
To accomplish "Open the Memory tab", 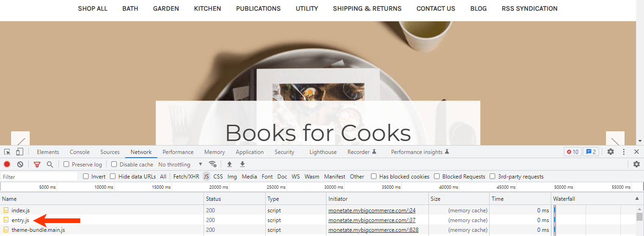I will pos(215,152).
